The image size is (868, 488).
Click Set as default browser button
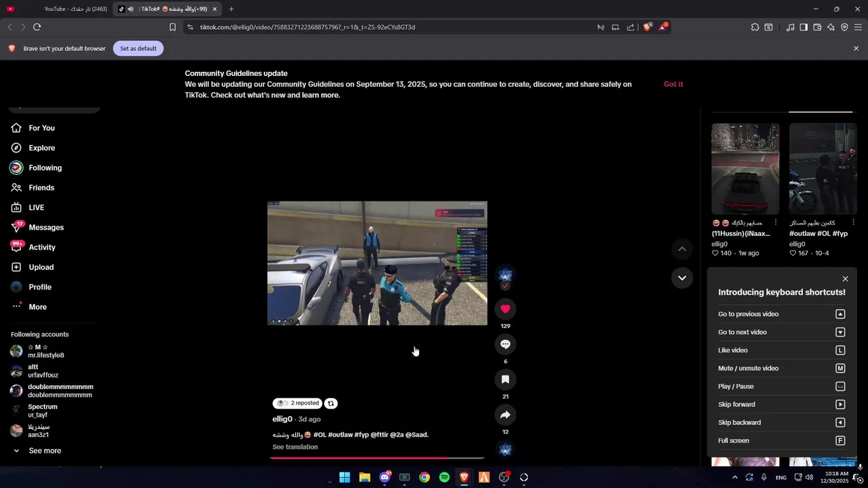[x=138, y=49]
